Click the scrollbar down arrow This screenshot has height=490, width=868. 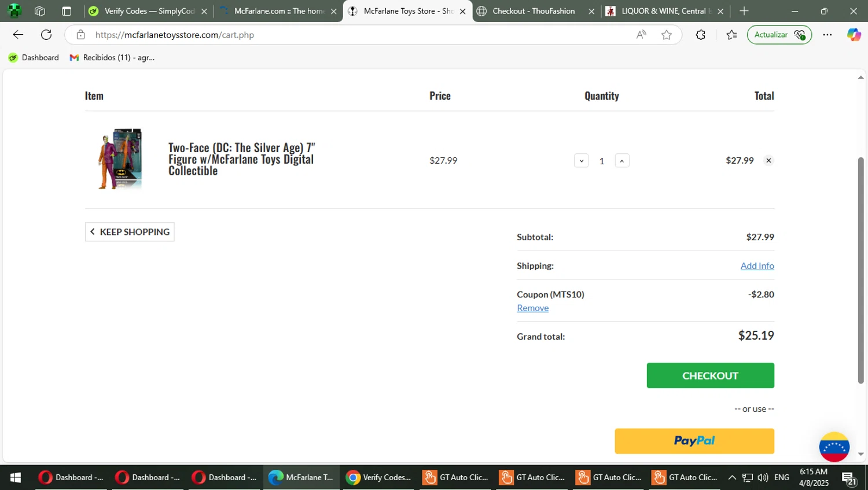click(860, 455)
